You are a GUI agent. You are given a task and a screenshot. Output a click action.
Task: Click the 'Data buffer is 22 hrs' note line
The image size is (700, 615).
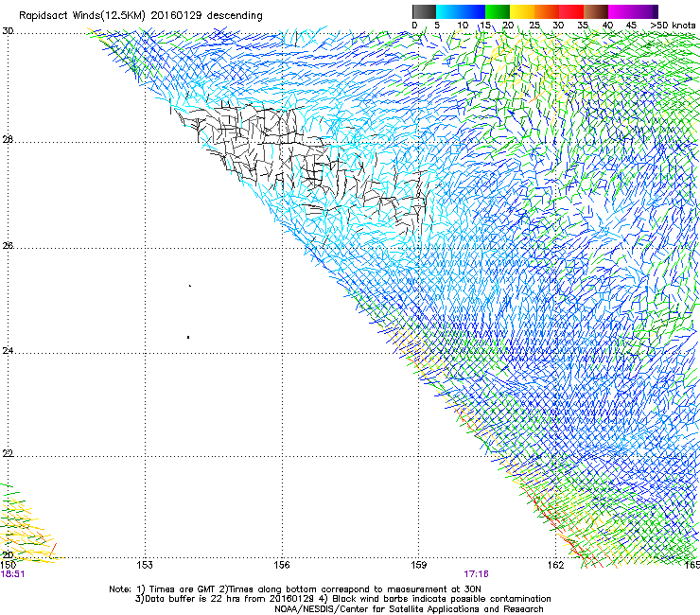coord(342,599)
